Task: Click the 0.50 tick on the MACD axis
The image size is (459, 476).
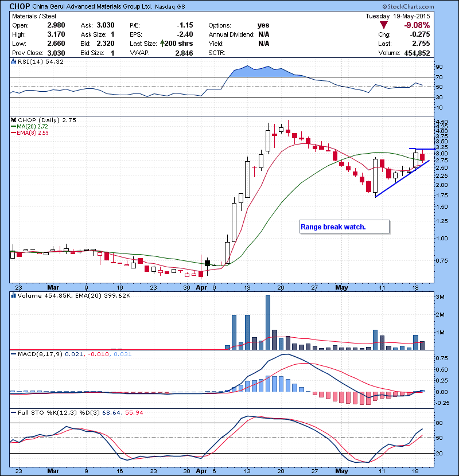Action: (x=441, y=369)
